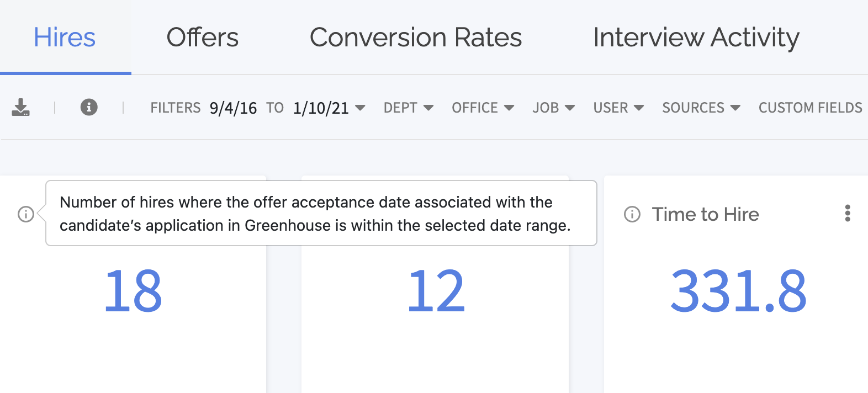Open the OFFICE filter dropdown
This screenshot has height=393, width=868.
tap(483, 108)
